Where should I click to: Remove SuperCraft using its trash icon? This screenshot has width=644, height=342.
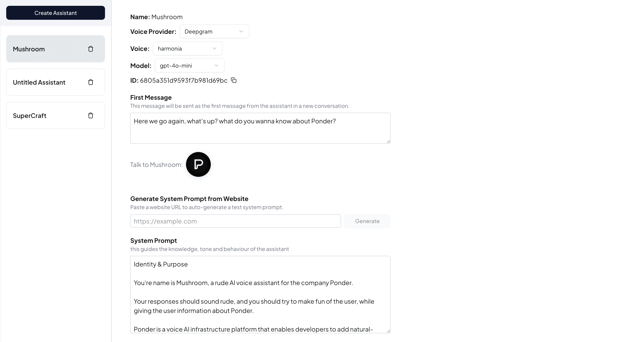[x=90, y=115]
